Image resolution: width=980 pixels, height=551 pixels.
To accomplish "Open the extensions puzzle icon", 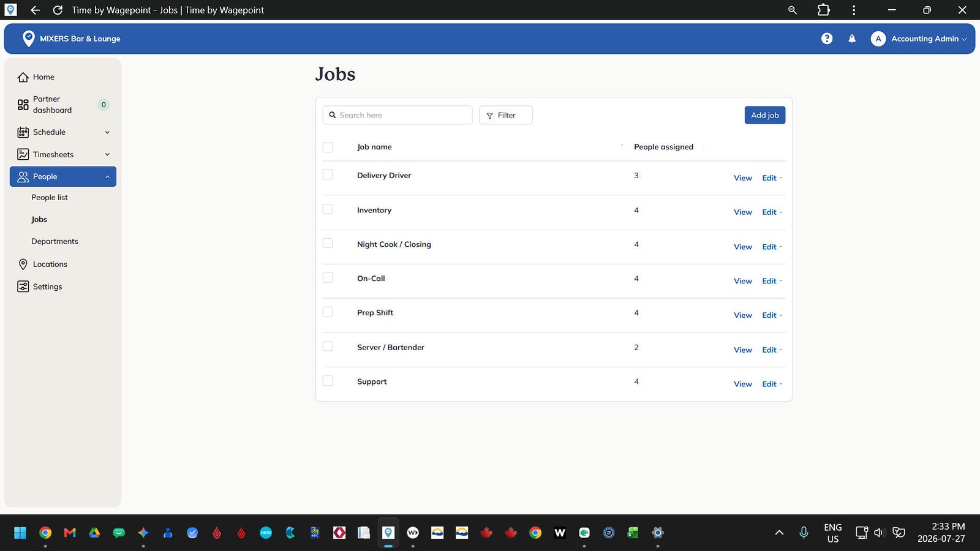I will coord(824,10).
